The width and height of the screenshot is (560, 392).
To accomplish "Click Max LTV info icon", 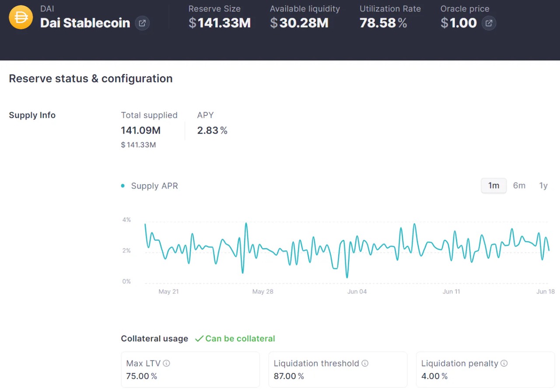I will pos(166,363).
